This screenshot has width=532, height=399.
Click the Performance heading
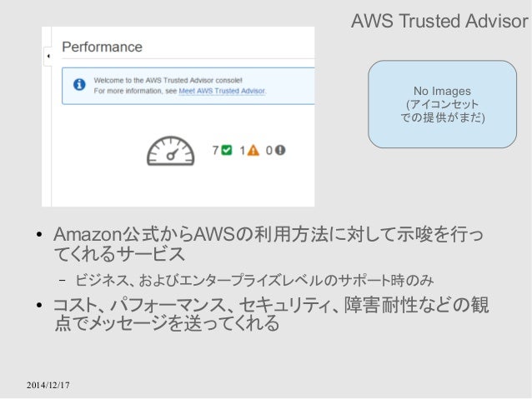point(102,47)
